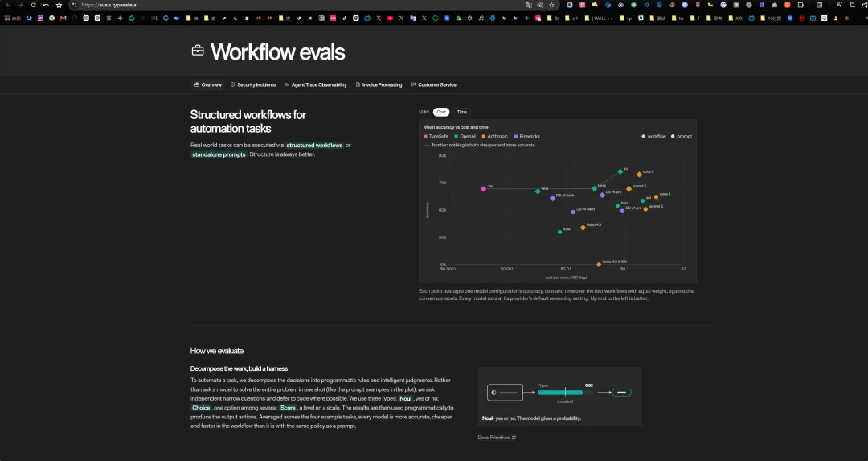Open the apps grid bookmark
This screenshot has height=461, width=868.
pyautogui.click(x=6, y=19)
